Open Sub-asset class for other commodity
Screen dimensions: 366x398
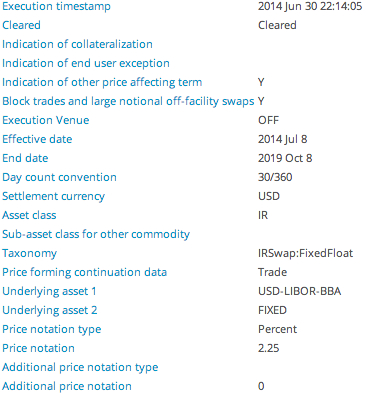pyautogui.click(x=96, y=234)
